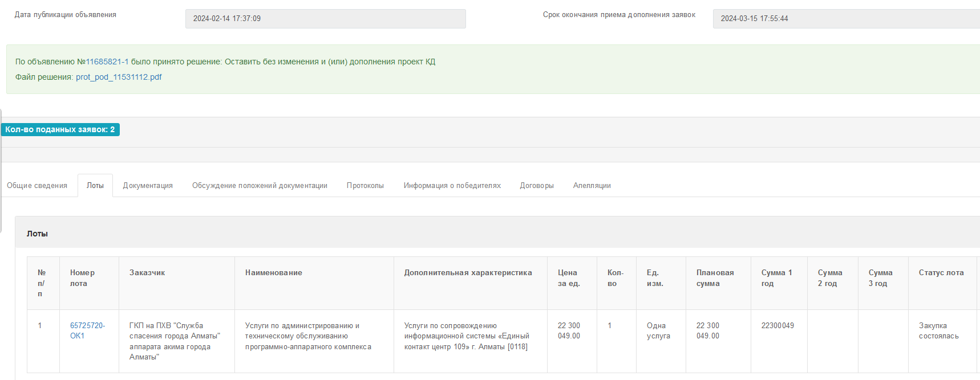Click the Кол-во поданных заявок badge

click(x=60, y=130)
